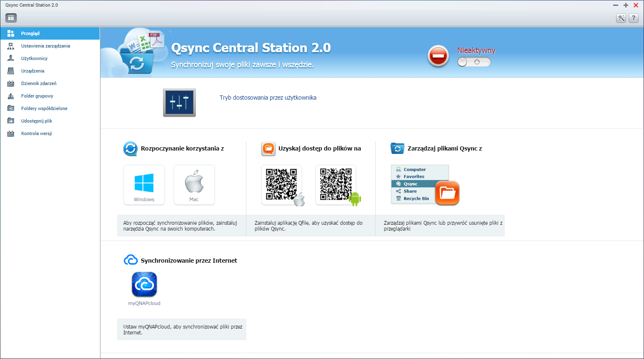Open the user customization mode mixer icon
This screenshot has height=359, width=644.
179,103
